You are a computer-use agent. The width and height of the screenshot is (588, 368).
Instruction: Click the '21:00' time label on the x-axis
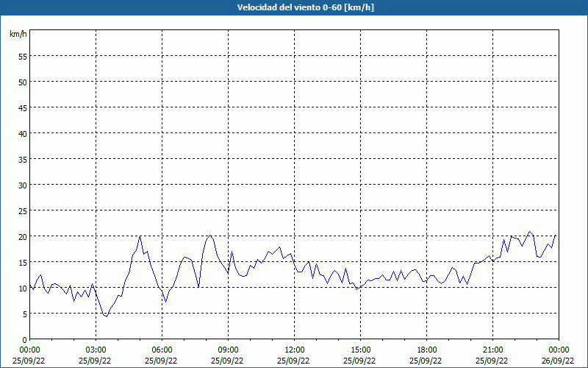(x=492, y=350)
